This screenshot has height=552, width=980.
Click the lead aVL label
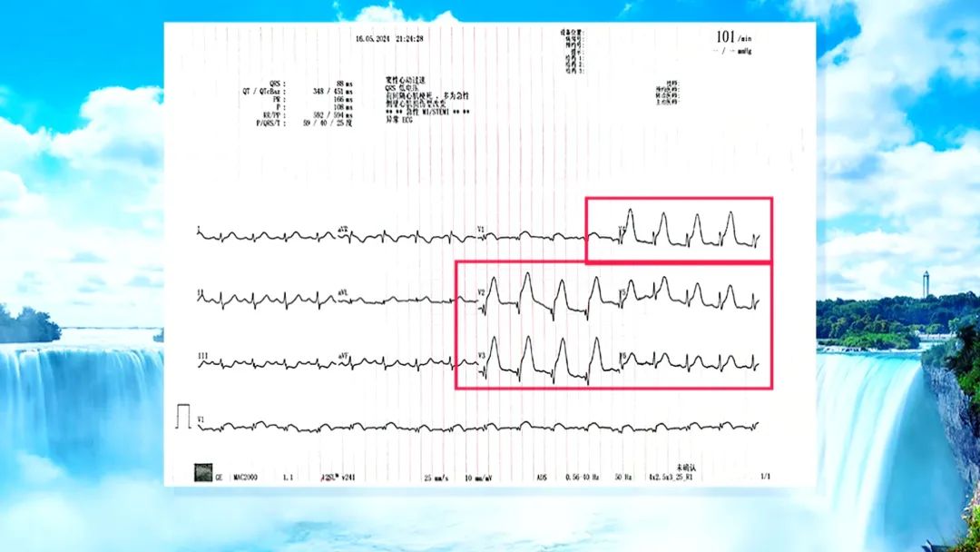[x=343, y=291]
